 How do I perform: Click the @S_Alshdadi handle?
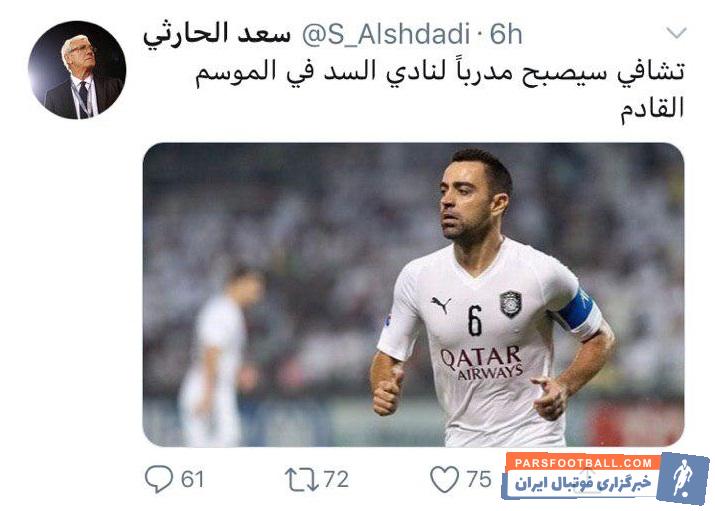(x=386, y=35)
